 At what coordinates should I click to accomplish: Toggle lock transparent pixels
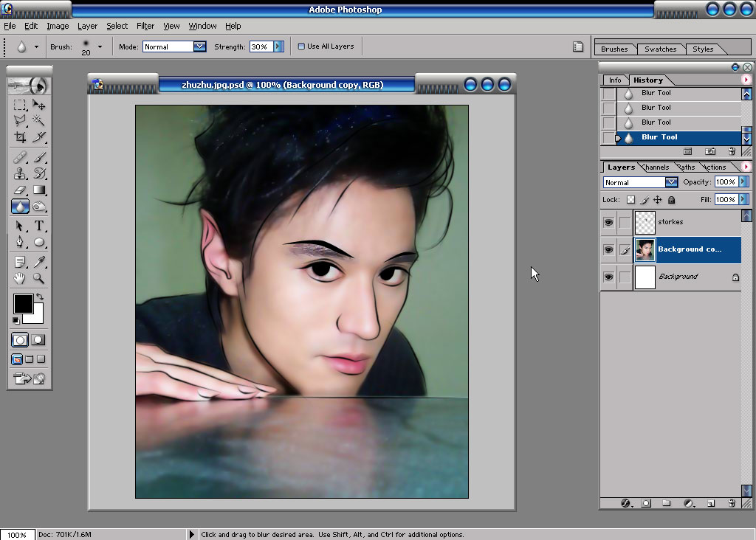630,199
